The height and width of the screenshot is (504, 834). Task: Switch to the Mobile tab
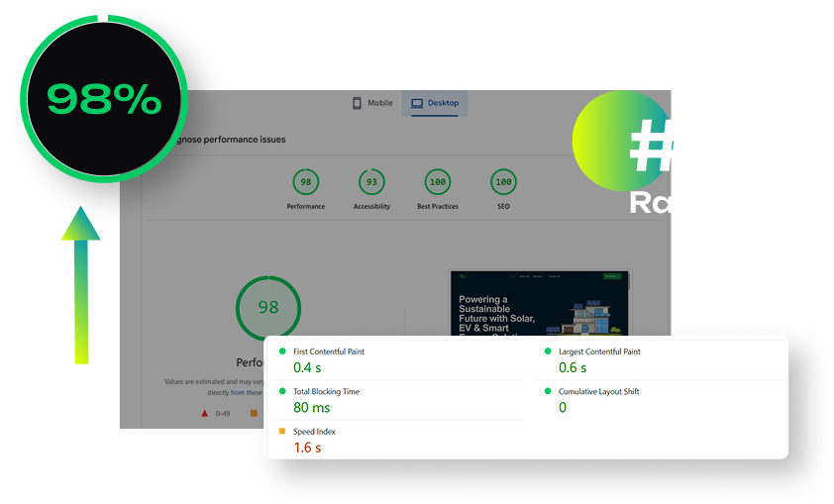(x=372, y=103)
